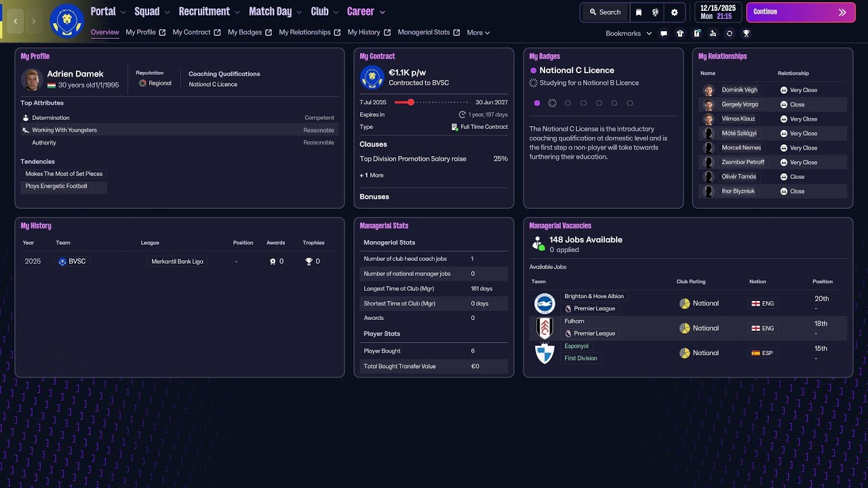868x488 pixels.
Task: Select the seventh badge progress circle
Action: (630, 103)
